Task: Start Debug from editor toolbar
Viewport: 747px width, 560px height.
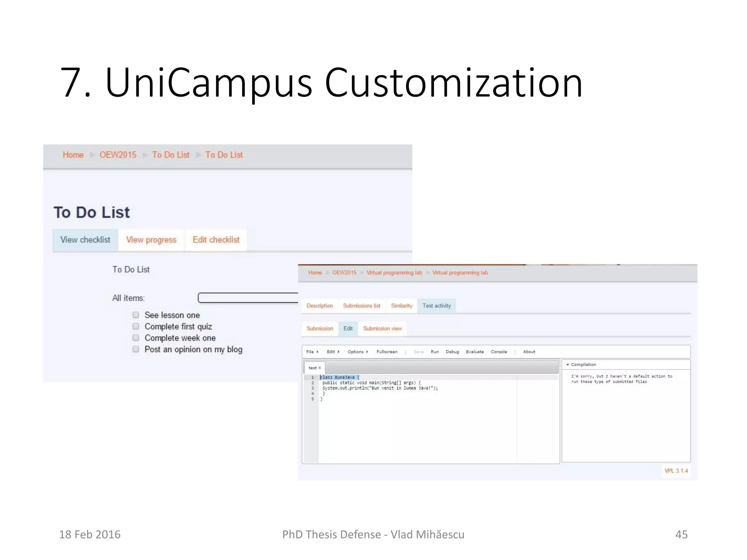Action: [x=452, y=352]
